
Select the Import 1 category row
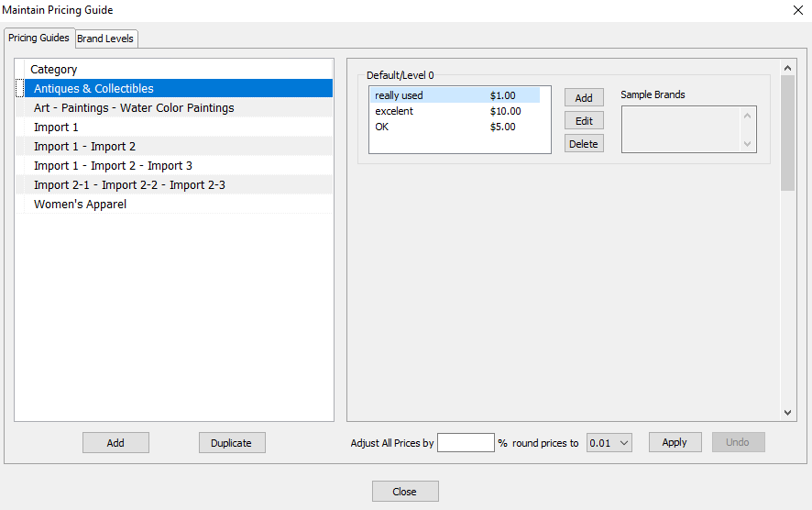pyautogui.click(x=174, y=127)
